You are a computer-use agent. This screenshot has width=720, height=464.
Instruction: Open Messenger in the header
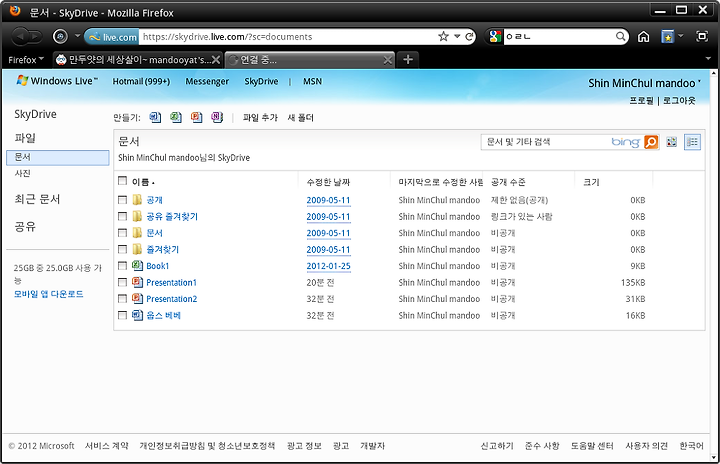(207, 81)
